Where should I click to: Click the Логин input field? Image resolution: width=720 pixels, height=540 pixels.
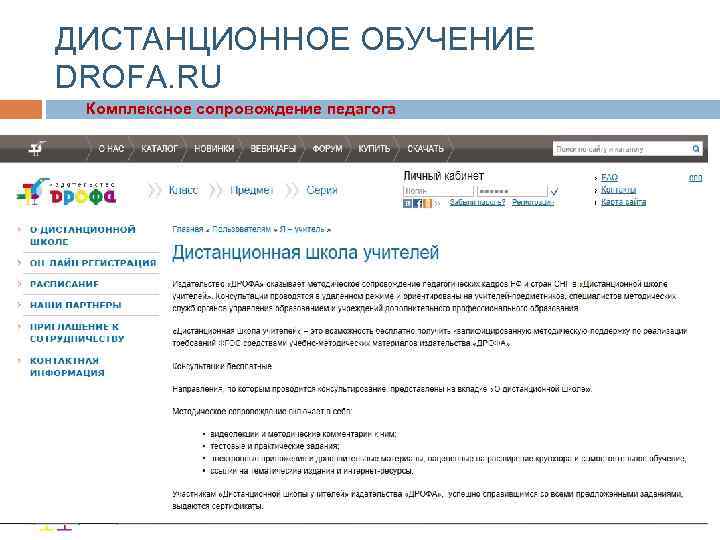tap(438, 191)
